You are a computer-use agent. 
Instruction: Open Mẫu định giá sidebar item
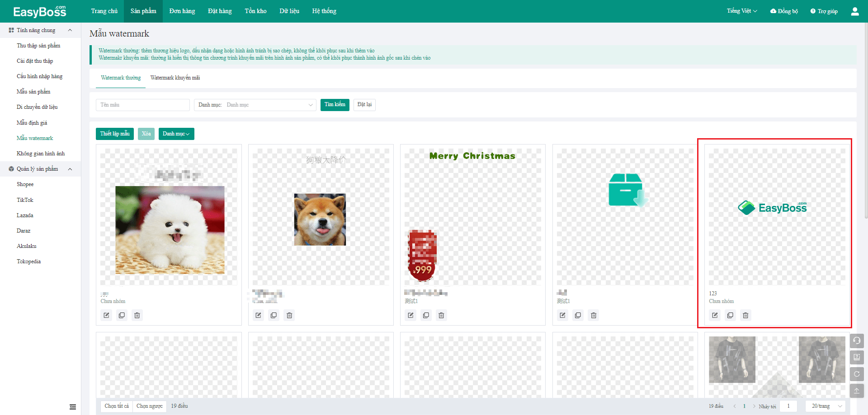pyautogui.click(x=32, y=123)
